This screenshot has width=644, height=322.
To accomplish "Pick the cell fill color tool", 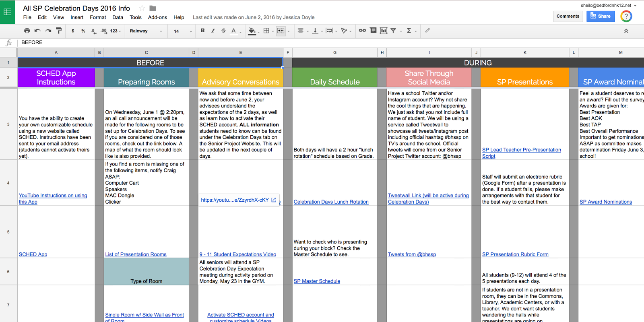I will (252, 31).
